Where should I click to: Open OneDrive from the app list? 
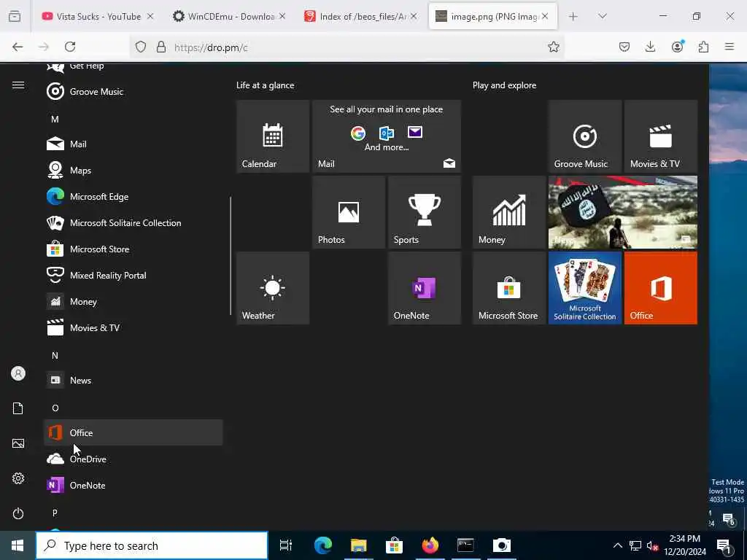coord(133,459)
